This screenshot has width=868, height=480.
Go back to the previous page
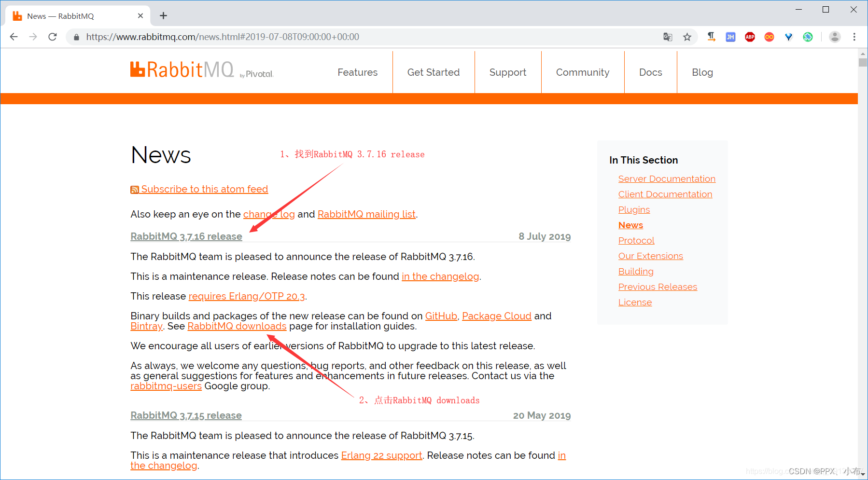click(14, 37)
